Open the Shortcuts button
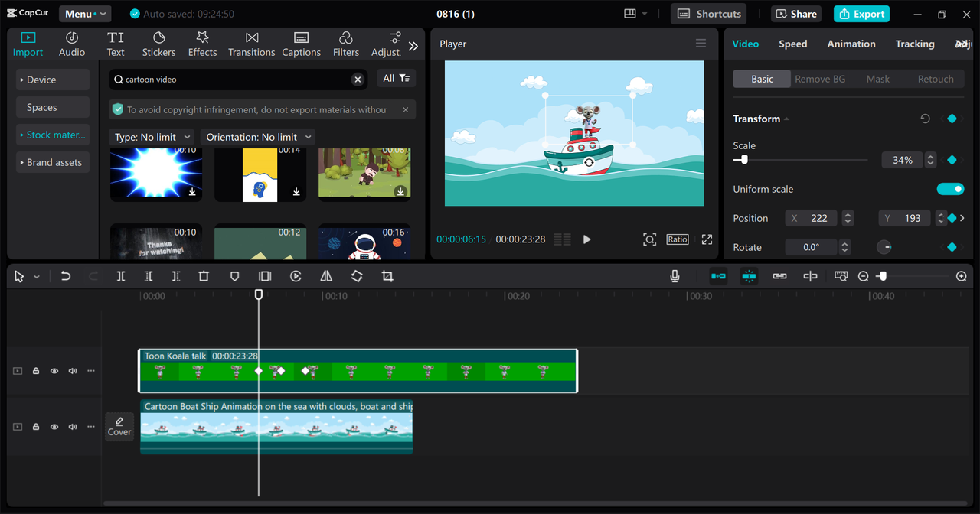Screen dimensions: 980x514 tap(709, 14)
